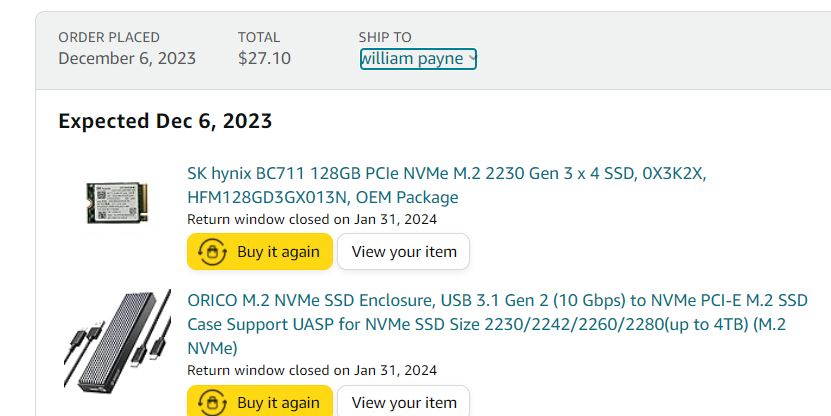The height and width of the screenshot is (416, 831).
Task: Open the william payne ship-to dropdown
Action: point(418,59)
